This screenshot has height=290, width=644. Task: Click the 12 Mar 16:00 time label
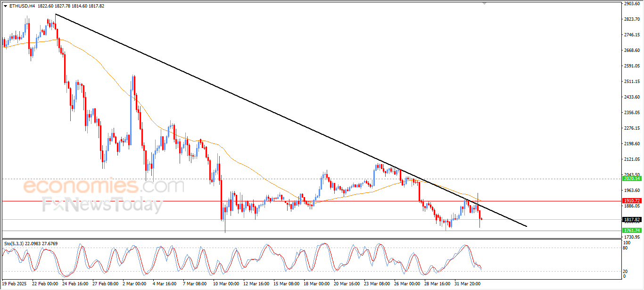pos(256,284)
